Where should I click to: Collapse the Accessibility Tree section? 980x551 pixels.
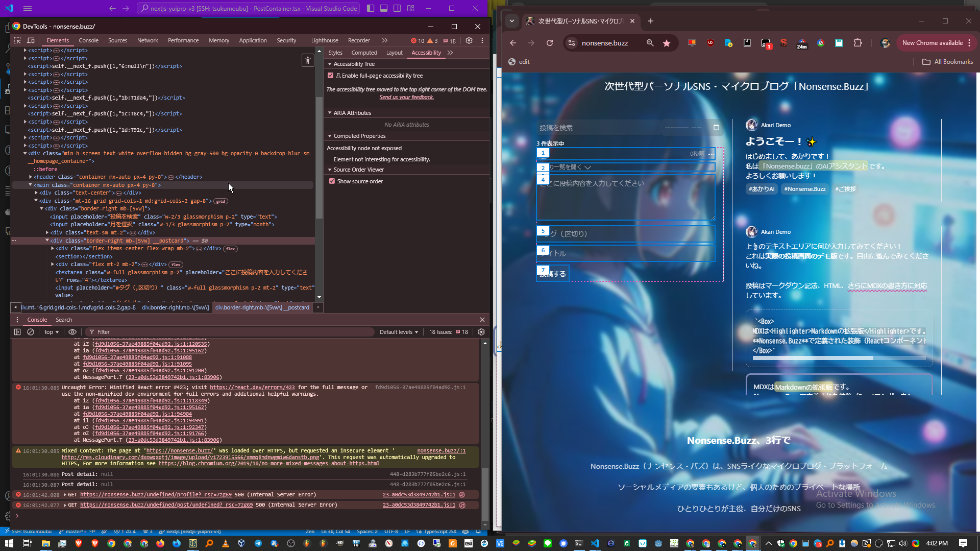[330, 64]
